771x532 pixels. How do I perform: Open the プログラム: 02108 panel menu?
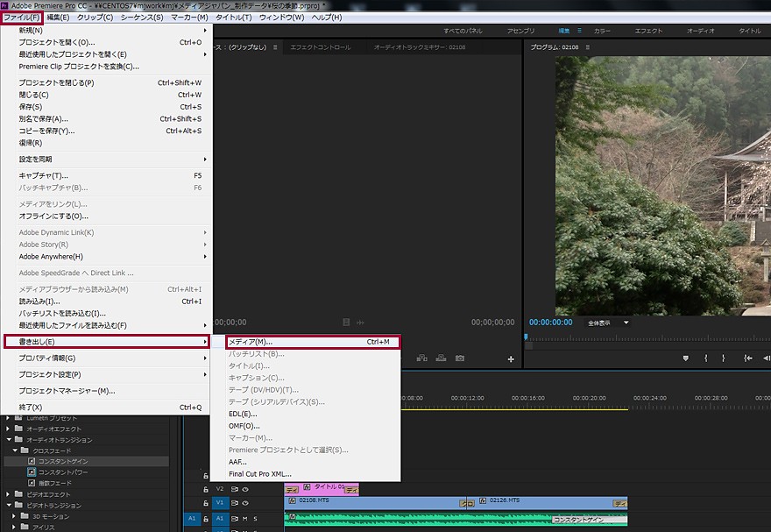pos(588,47)
